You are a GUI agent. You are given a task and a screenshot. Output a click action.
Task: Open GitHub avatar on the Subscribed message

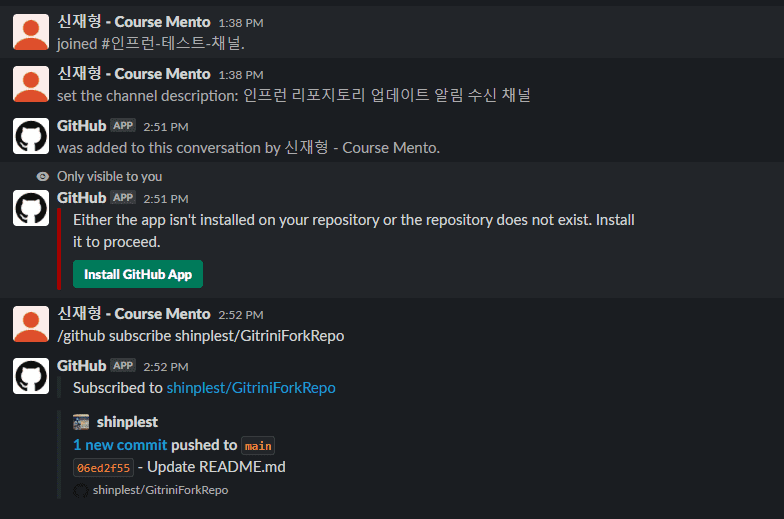pyautogui.click(x=31, y=376)
